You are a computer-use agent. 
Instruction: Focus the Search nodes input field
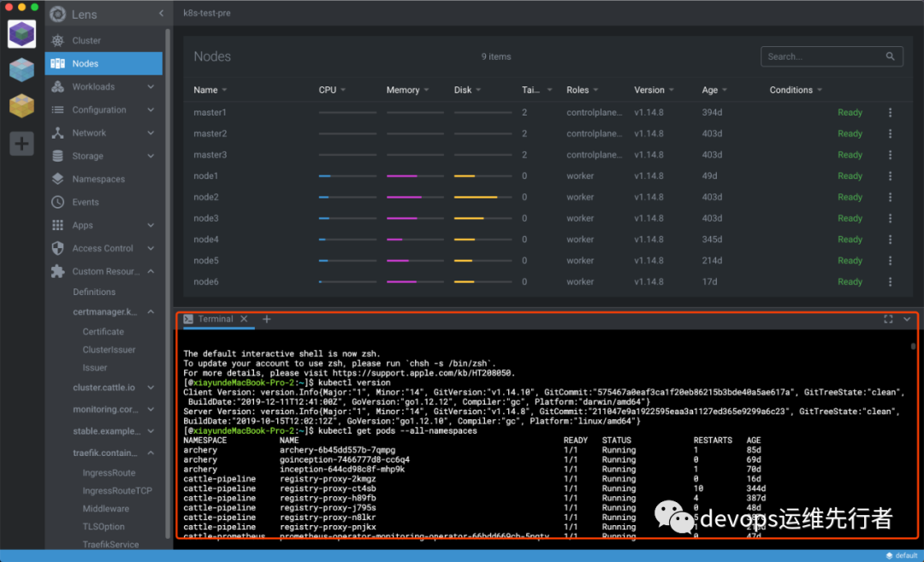point(832,56)
